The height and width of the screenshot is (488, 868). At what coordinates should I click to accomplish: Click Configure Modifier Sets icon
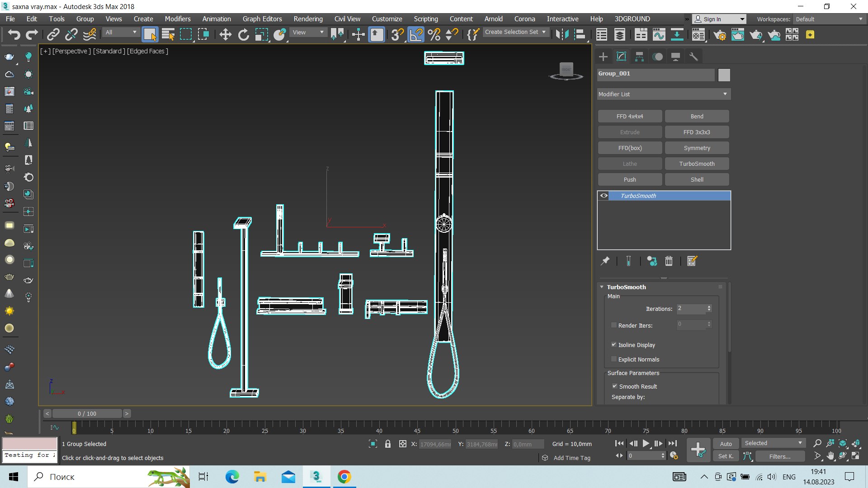(x=692, y=261)
